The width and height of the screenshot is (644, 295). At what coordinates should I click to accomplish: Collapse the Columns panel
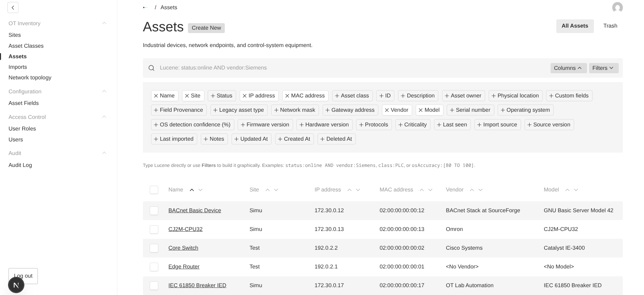[568, 68]
